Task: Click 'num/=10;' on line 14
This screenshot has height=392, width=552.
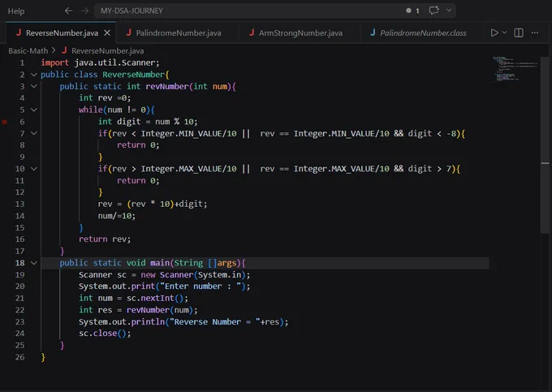Action: 117,216
